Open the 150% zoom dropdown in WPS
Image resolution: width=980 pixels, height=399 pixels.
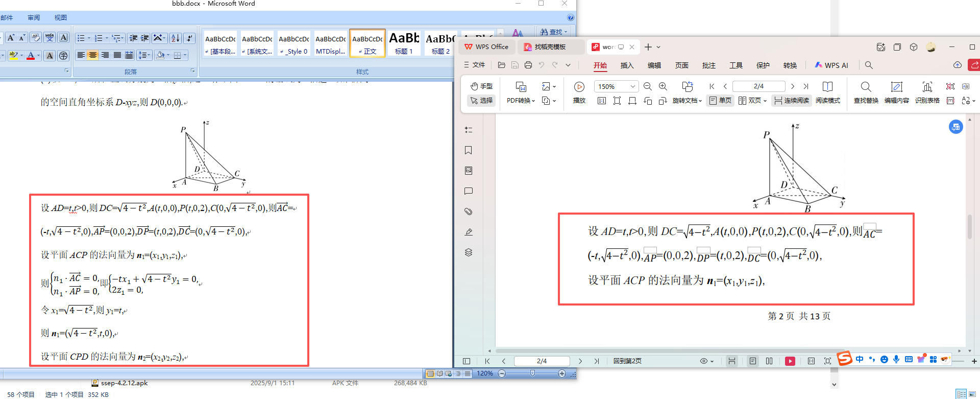pyautogui.click(x=633, y=86)
